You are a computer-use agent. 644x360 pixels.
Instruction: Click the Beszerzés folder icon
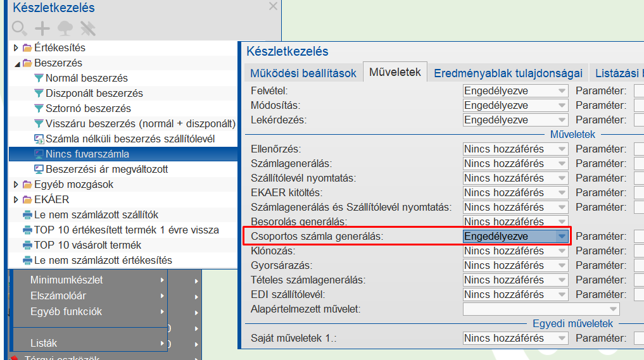(27, 63)
